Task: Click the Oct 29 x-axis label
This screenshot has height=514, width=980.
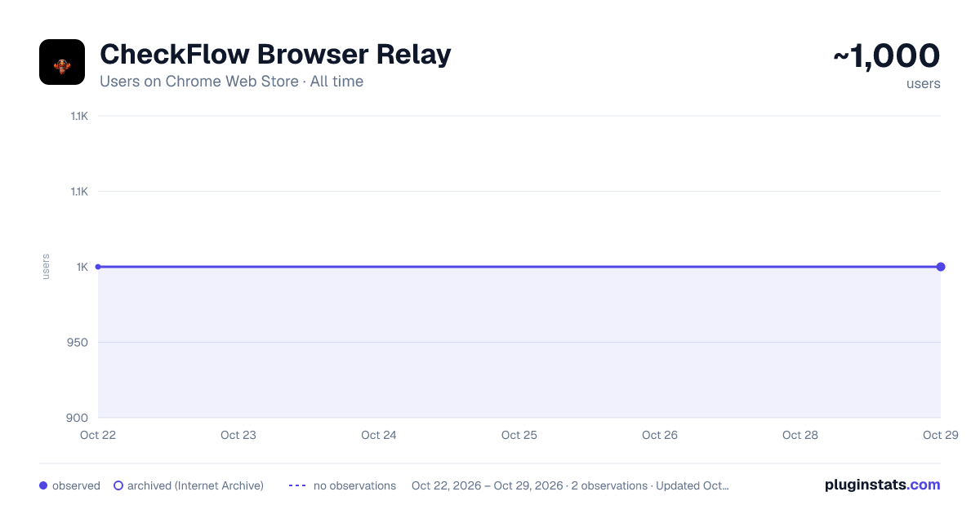Action: 941,435
